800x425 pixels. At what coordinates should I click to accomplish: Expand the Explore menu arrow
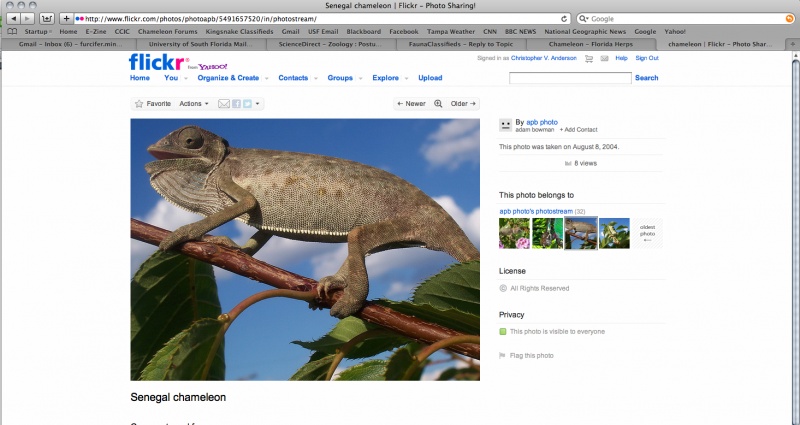point(407,79)
